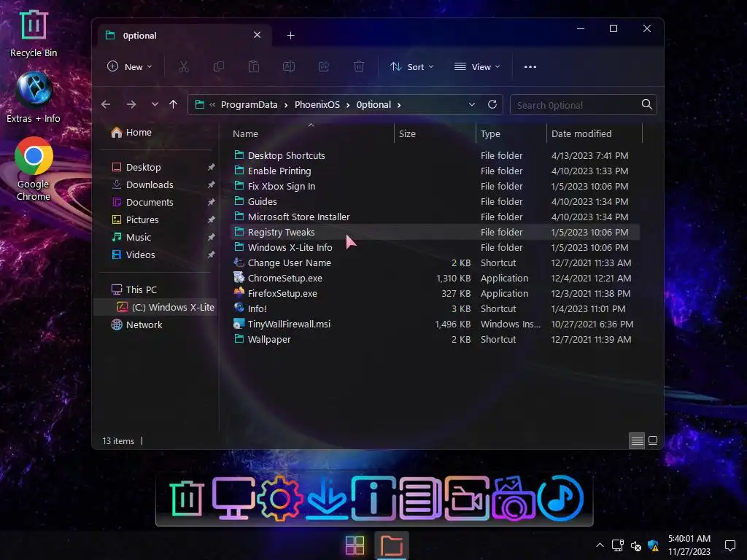Image resolution: width=747 pixels, height=560 pixels.
Task: Click the info dock icon
Action: point(374,498)
